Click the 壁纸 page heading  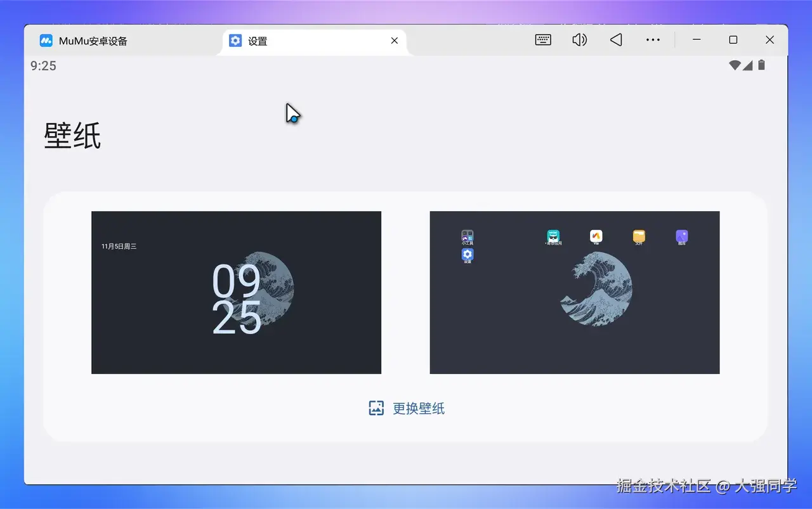(x=72, y=136)
